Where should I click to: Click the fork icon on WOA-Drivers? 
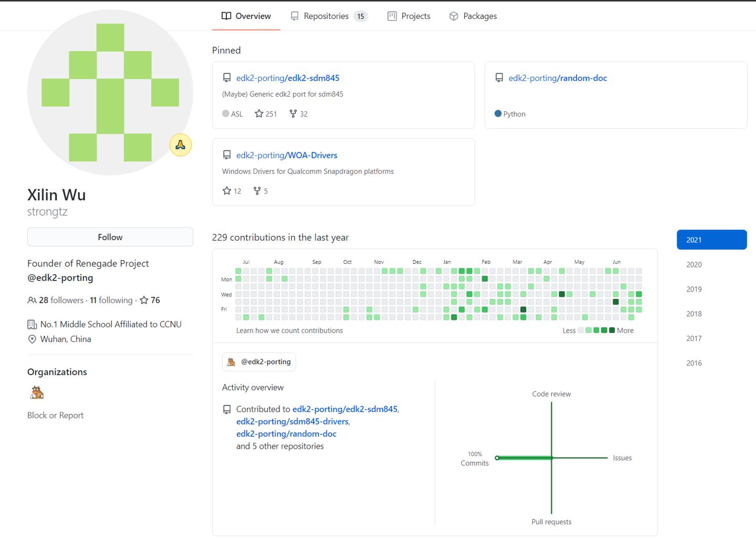257,191
